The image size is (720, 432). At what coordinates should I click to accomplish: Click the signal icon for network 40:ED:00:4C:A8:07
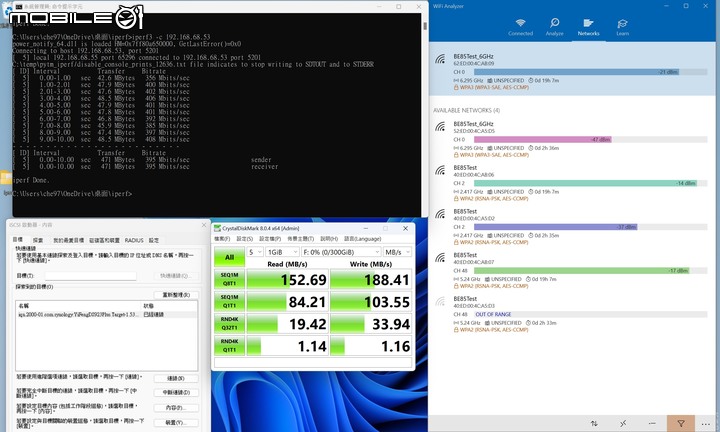pos(440,258)
